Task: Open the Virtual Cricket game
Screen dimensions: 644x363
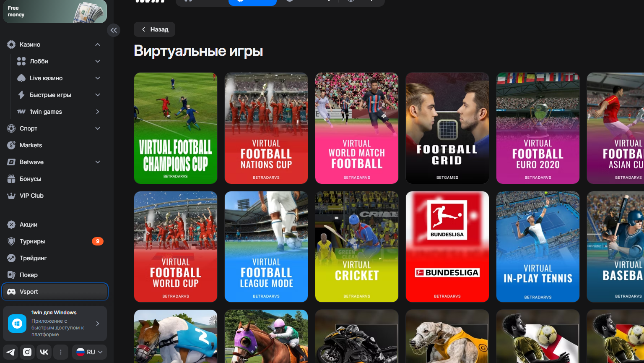Action: tap(357, 247)
